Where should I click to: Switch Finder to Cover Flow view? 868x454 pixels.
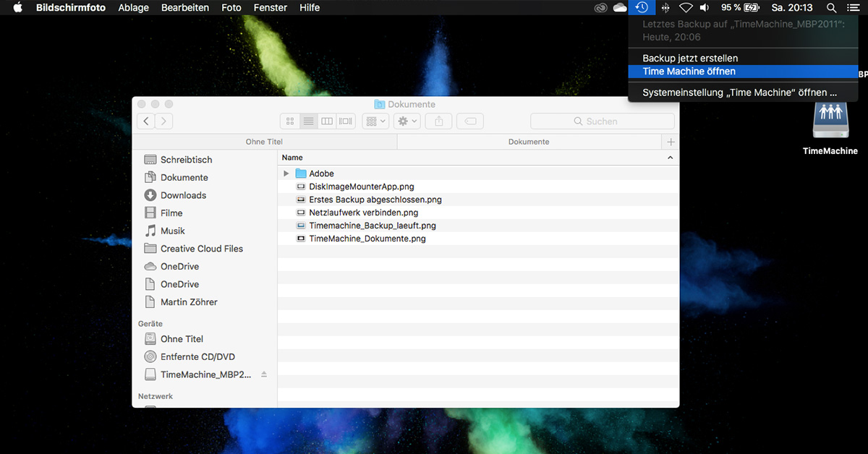click(x=346, y=121)
